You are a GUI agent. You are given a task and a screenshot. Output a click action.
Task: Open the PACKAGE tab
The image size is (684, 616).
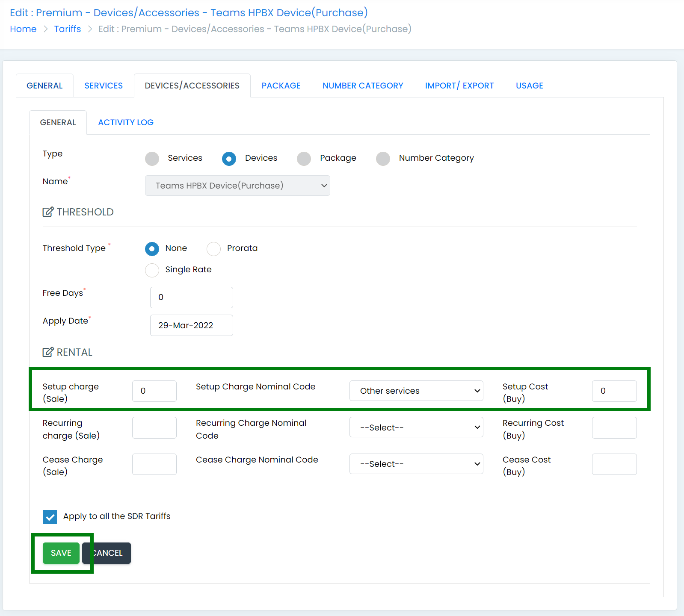281,85
